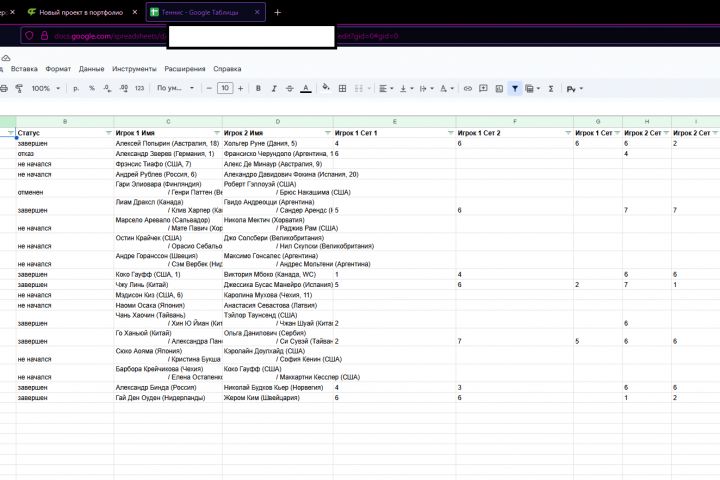
Task: Click the print icon in toolbar
Action: (x=4, y=89)
